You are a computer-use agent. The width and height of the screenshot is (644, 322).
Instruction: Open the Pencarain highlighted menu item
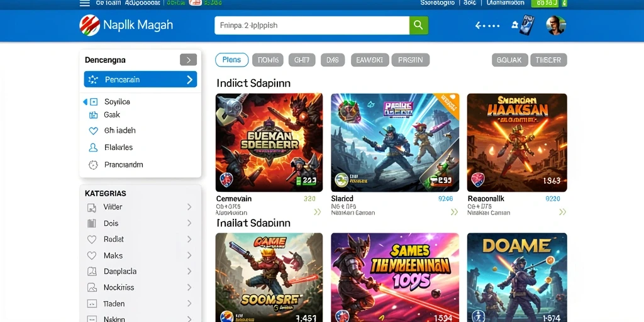[x=140, y=79]
